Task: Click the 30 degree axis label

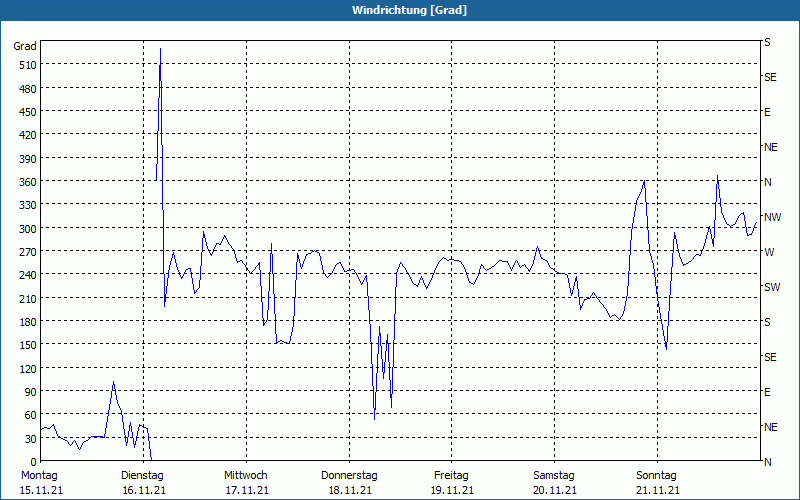Action: point(31,439)
